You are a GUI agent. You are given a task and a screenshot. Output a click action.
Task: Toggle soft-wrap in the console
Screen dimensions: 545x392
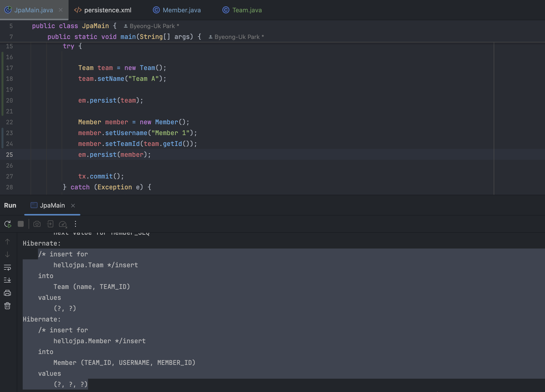coord(7,267)
